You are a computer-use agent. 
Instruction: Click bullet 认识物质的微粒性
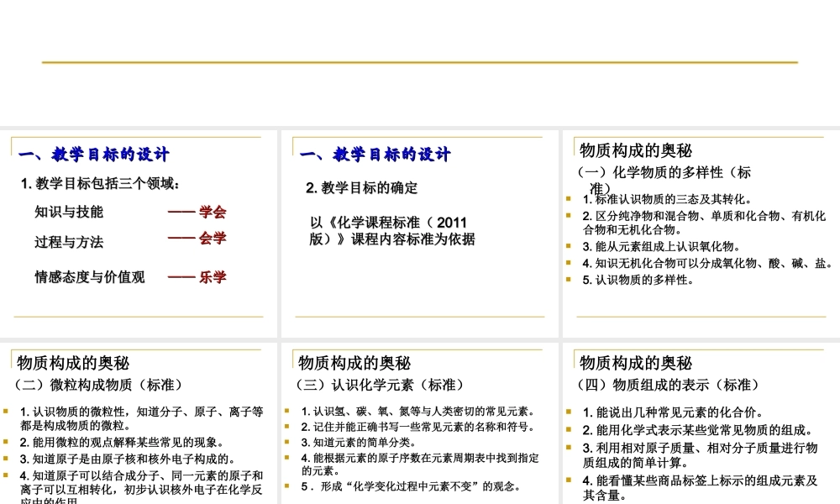click(141, 419)
